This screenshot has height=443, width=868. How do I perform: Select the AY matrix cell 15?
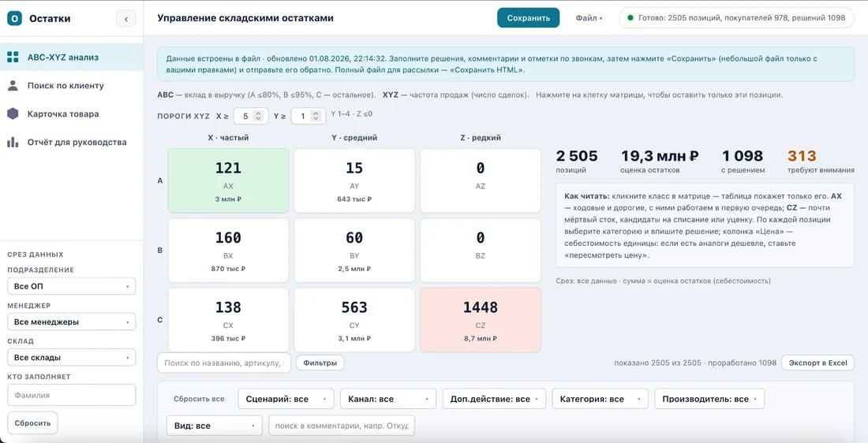click(x=354, y=181)
